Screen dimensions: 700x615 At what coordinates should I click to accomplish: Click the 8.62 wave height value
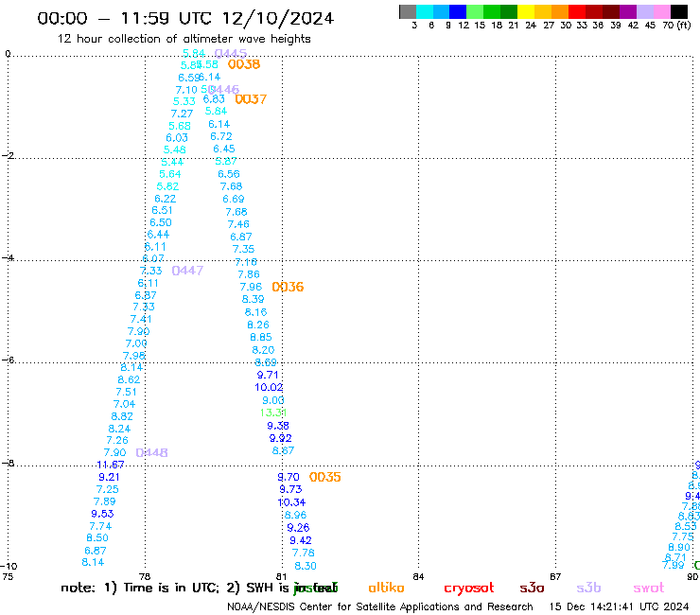pos(129,379)
